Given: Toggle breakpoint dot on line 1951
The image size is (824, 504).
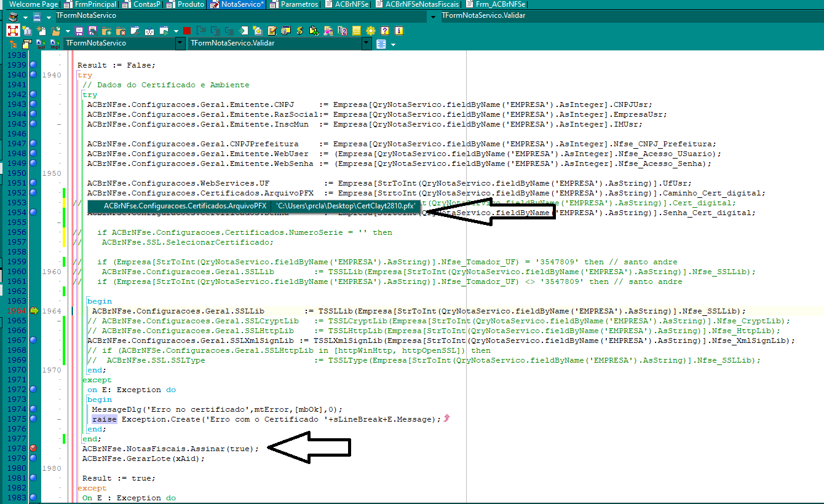Looking at the screenshot, I should click(33, 183).
